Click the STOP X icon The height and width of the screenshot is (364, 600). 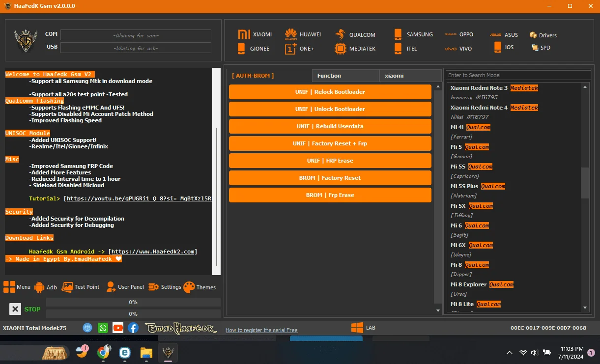tap(15, 309)
